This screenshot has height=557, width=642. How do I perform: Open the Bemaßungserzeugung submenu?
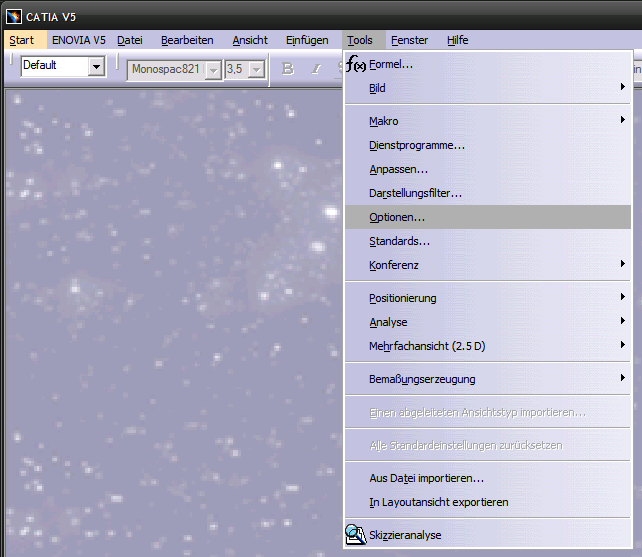point(422,379)
